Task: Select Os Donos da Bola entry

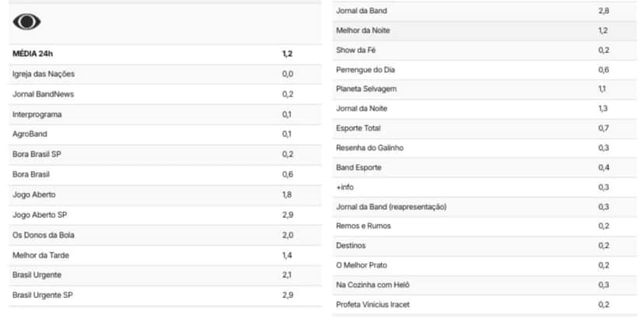Action: (x=165, y=236)
